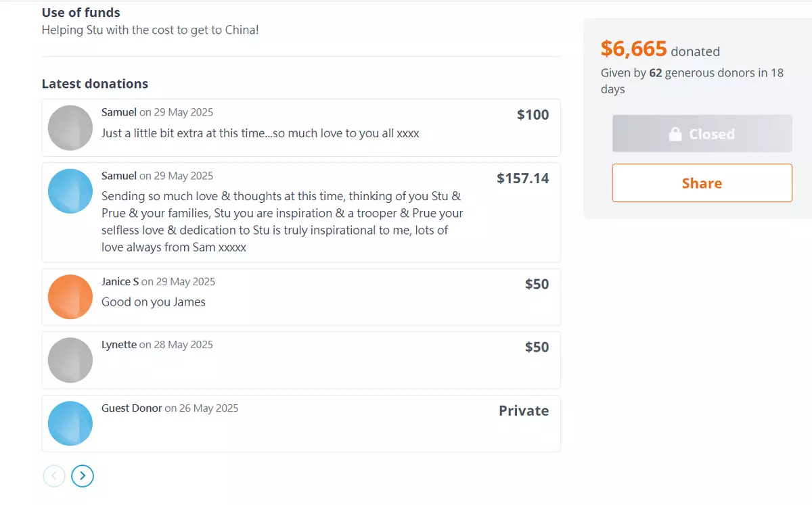Go to the previous donations page

(54, 476)
